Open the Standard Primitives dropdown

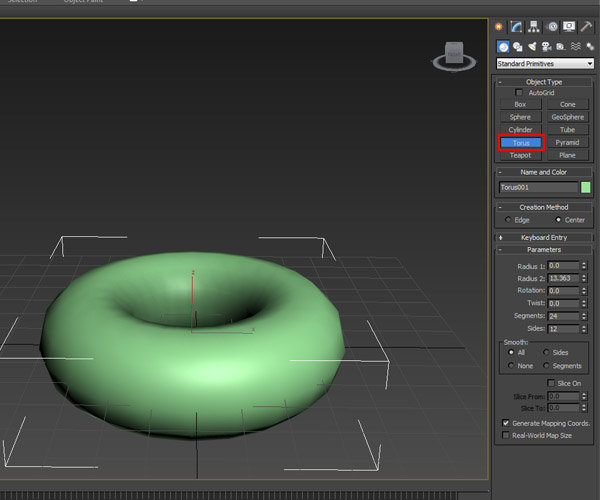[545, 64]
